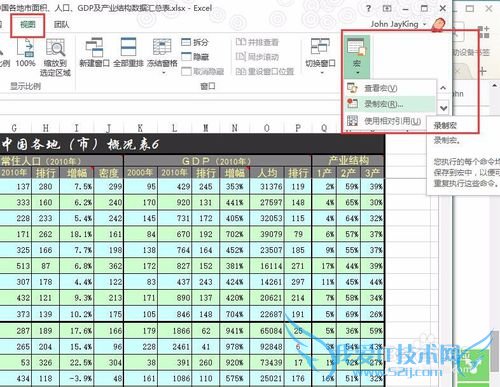Click cell with value 27597

pos(268,202)
